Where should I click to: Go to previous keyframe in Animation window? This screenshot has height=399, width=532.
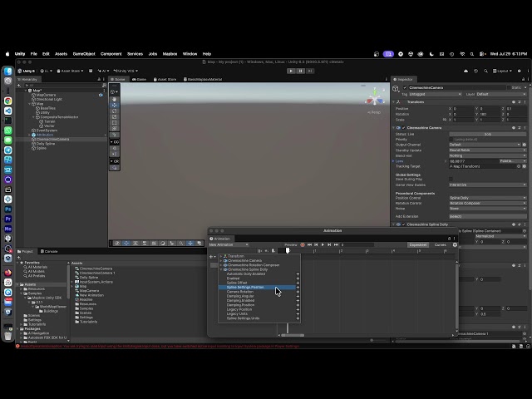coord(316,244)
